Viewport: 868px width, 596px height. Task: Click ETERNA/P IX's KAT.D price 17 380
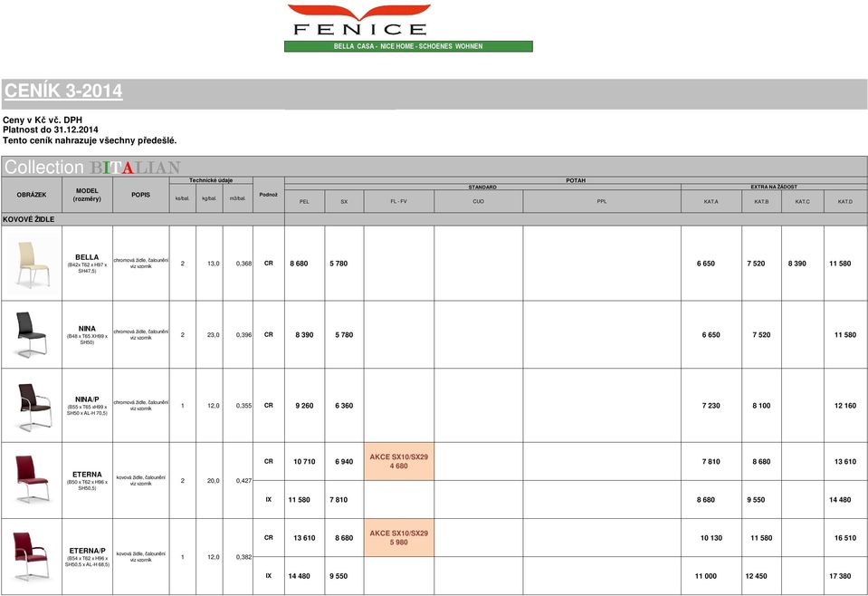840,577
